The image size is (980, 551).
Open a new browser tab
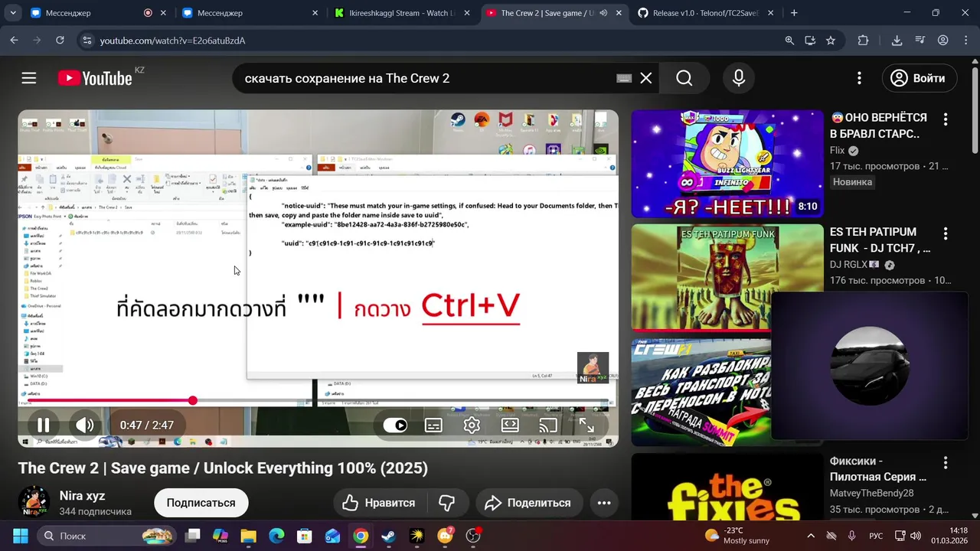[794, 13]
